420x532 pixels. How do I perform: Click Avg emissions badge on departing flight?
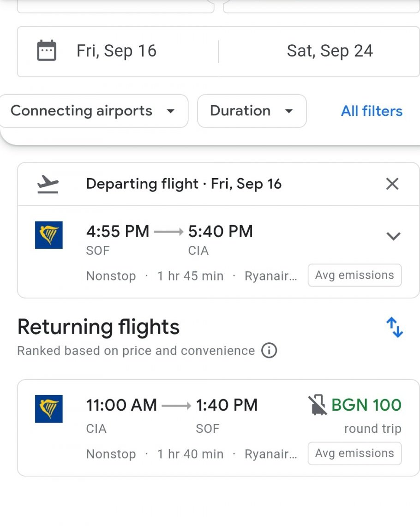[354, 275]
